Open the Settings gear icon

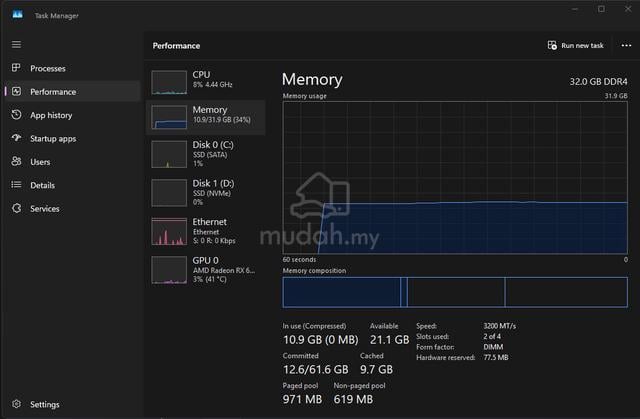[16, 404]
